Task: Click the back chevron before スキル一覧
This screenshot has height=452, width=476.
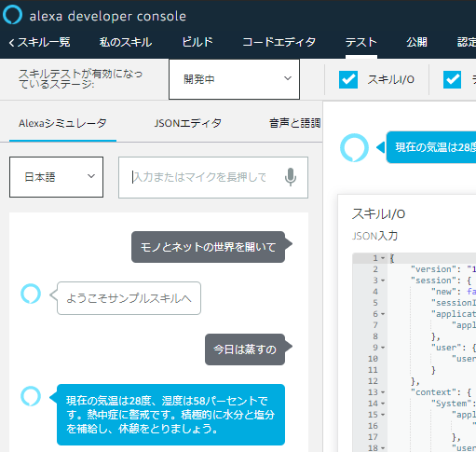Action: click(11, 43)
